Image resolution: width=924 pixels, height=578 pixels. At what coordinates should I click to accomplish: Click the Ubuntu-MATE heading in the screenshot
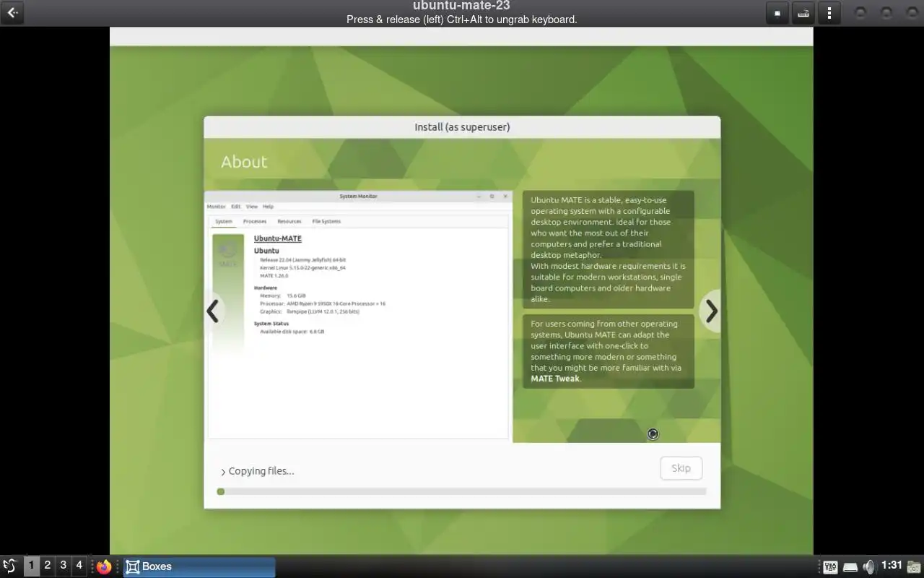(278, 238)
